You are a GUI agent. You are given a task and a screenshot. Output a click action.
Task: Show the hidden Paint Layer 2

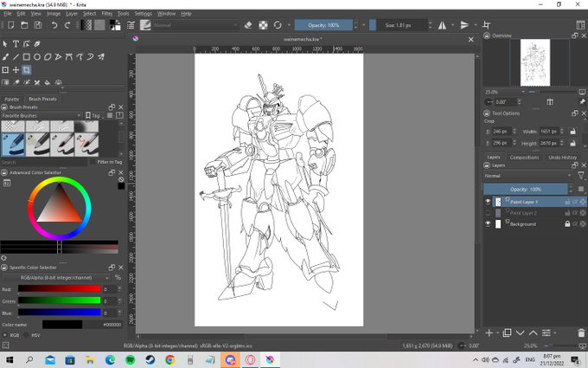pyautogui.click(x=488, y=213)
